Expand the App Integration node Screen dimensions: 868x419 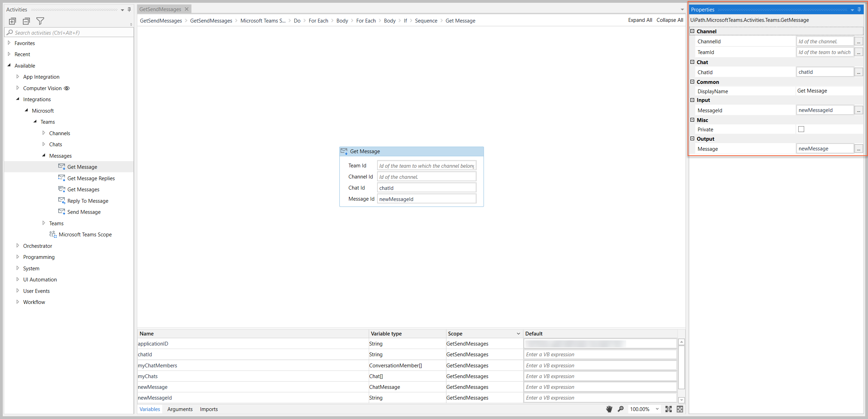18,77
